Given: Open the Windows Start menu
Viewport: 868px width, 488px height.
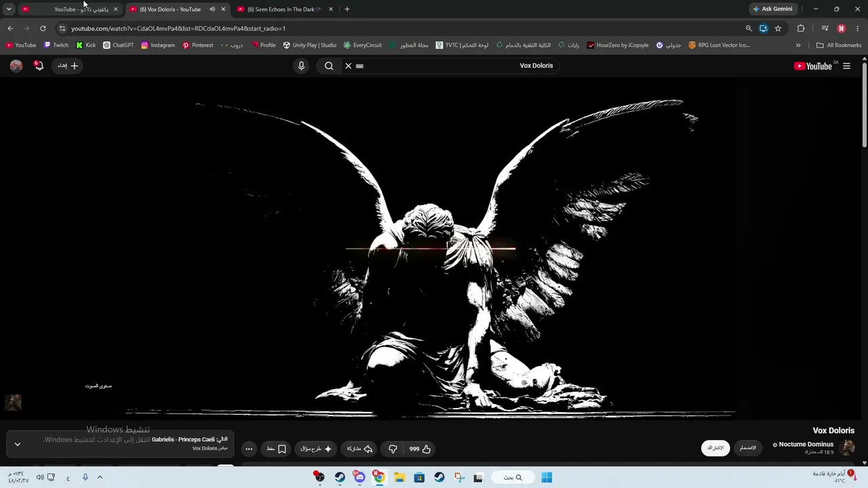Looking at the screenshot, I should [547, 477].
